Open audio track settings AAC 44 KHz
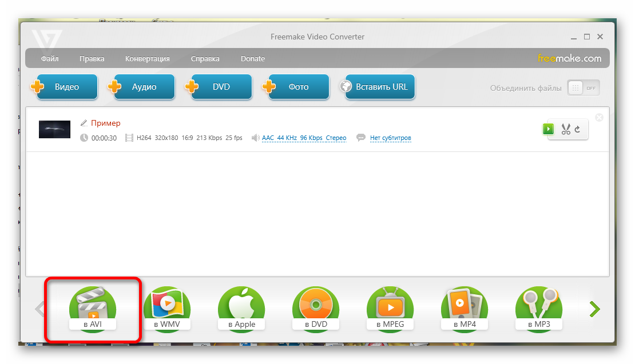This screenshot has width=635, height=364. [304, 138]
